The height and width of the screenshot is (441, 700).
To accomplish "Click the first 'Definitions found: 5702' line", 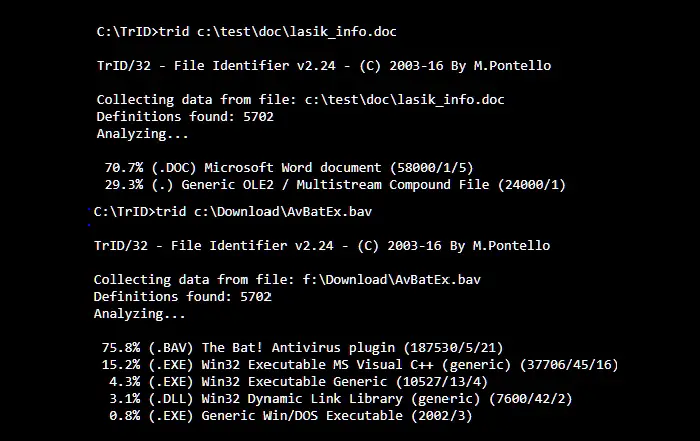I will tap(185, 116).
